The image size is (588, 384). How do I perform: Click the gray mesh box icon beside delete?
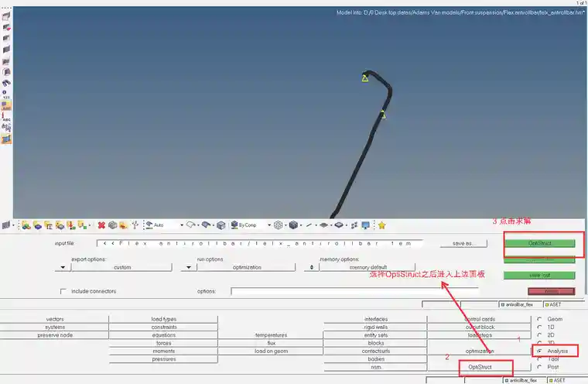pyautogui.click(x=112, y=225)
